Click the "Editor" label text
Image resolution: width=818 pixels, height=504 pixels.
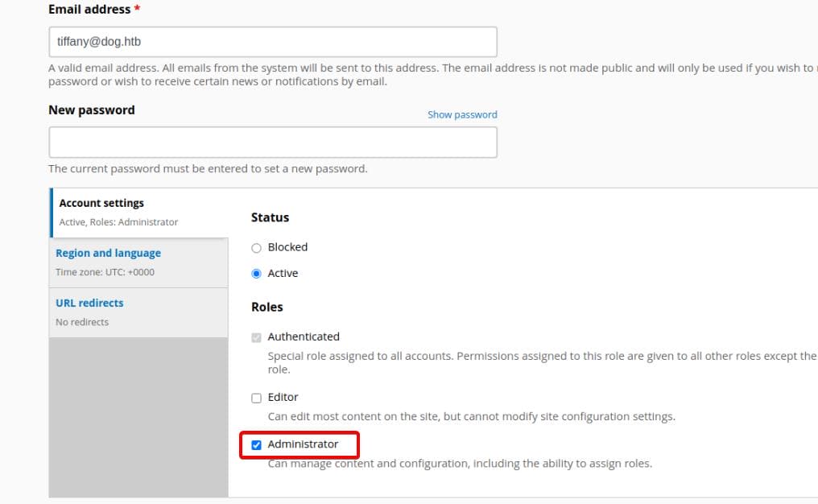coord(283,397)
